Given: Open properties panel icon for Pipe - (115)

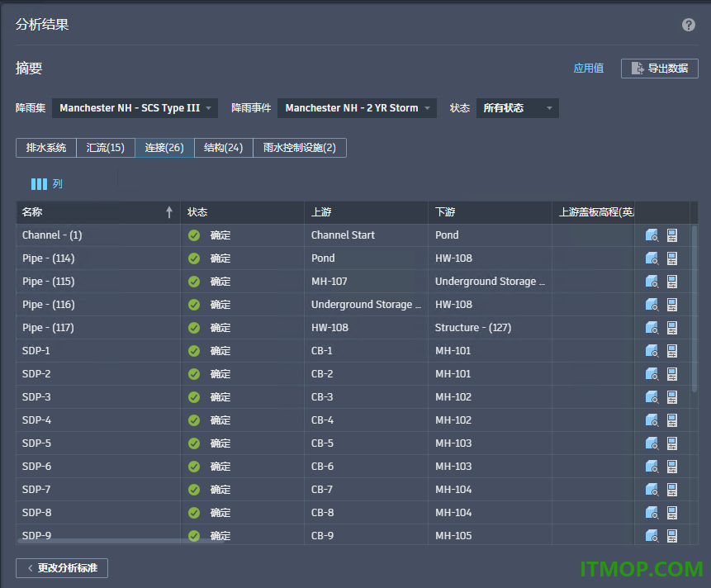Looking at the screenshot, I should tap(672, 282).
